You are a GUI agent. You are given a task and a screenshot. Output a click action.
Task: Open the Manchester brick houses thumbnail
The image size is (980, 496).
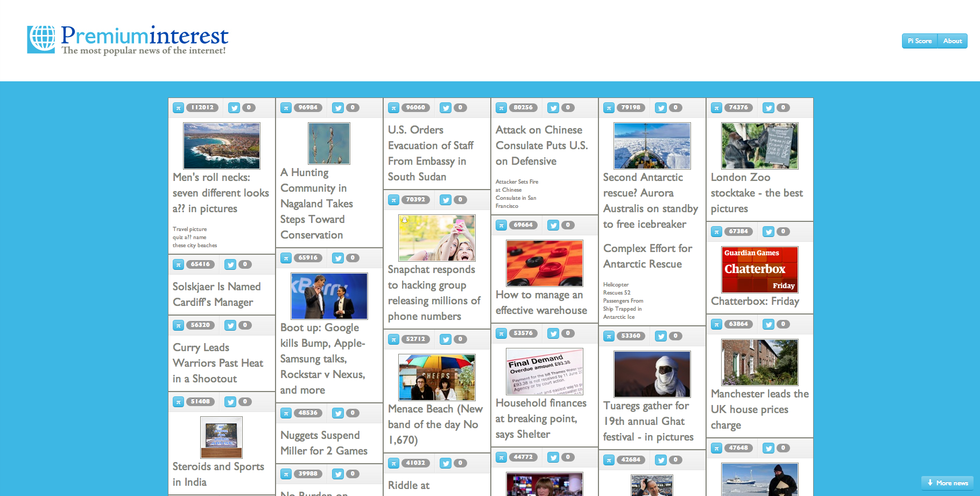tap(760, 362)
